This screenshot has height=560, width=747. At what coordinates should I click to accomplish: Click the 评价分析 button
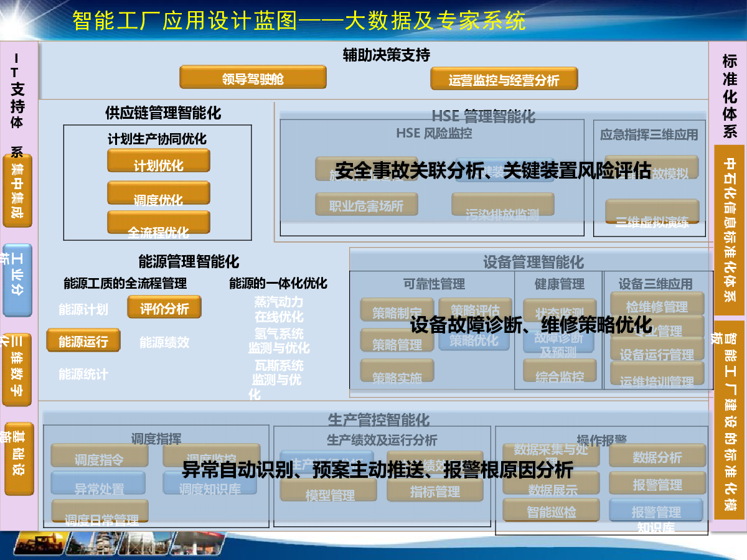[165, 307]
